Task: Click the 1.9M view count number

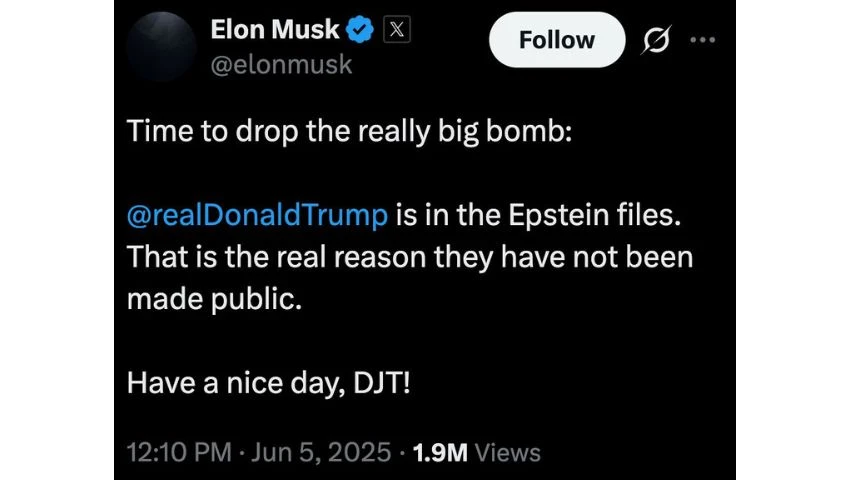Action: [x=439, y=452]
